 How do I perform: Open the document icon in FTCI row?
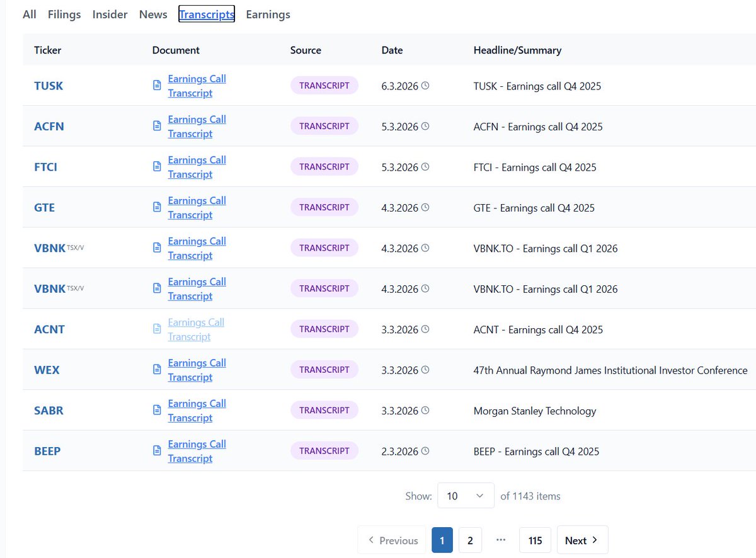(157, 166)
